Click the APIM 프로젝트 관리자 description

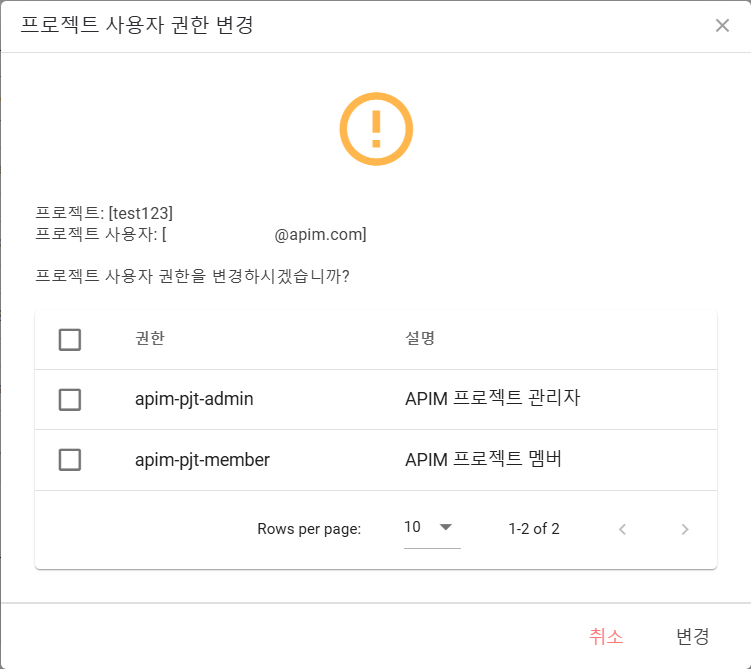click(x=493, y=398)
